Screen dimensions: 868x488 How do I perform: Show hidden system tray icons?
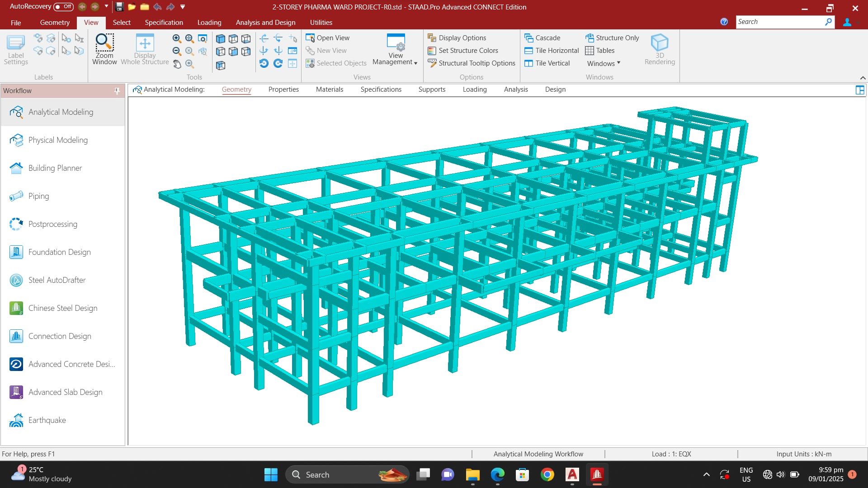pyautogui.click(x=706, y=474)
